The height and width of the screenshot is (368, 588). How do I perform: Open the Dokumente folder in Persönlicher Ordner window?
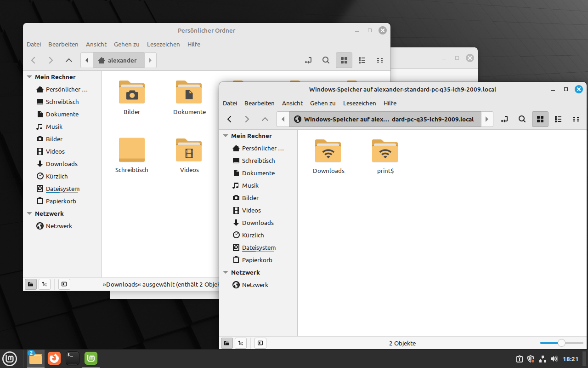pos(189,98)
